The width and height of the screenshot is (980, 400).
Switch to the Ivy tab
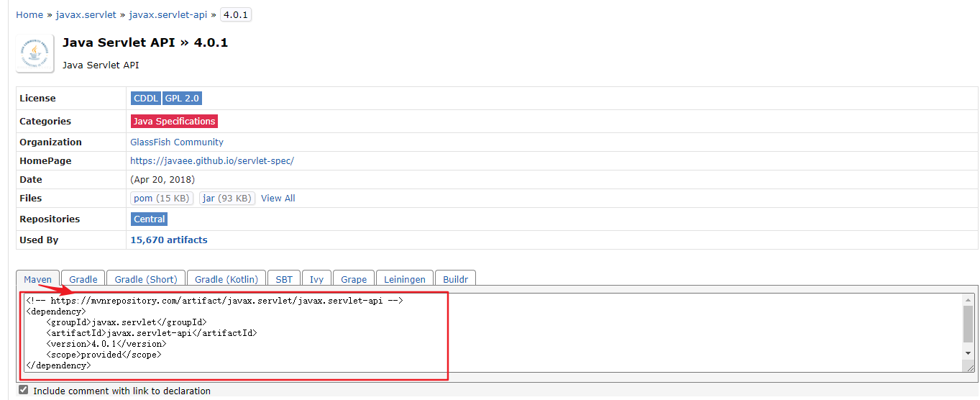click(x=316, y=279)
